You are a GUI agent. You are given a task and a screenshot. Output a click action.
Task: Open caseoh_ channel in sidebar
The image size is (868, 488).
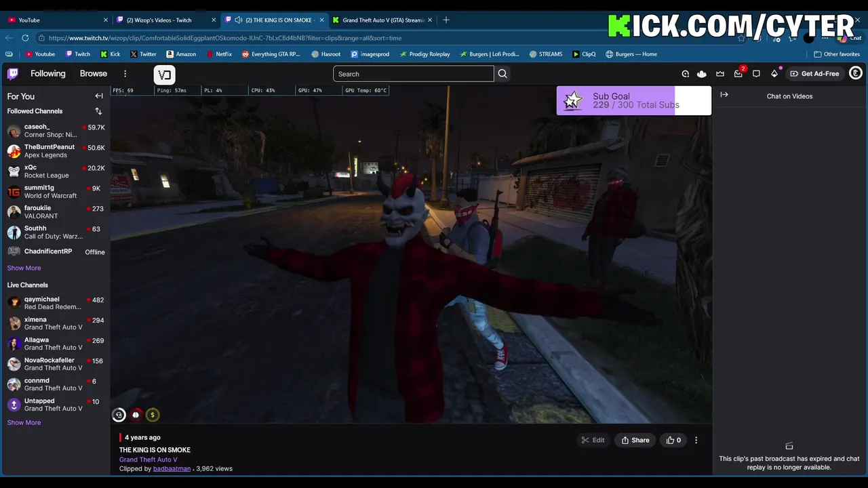pos(55,131)
